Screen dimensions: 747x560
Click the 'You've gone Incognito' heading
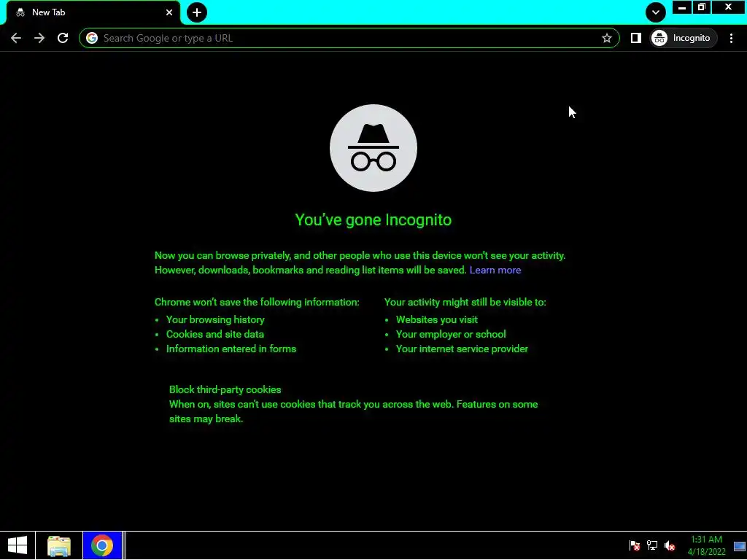click(373, 220)
